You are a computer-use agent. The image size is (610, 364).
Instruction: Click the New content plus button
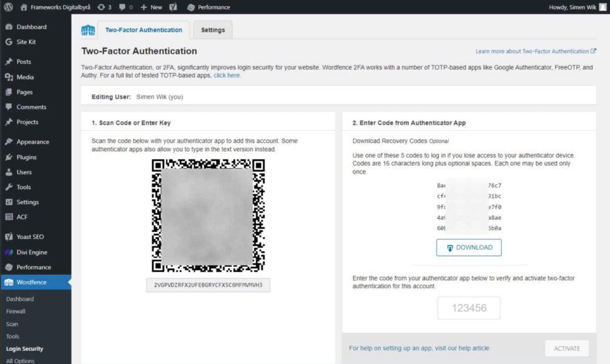click(151, 7)
